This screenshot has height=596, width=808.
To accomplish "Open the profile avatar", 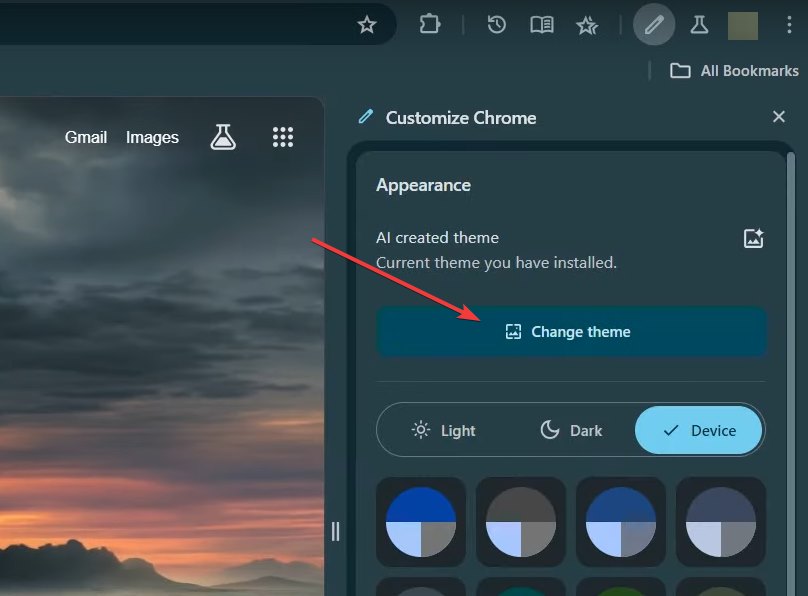I will (743, 25).
